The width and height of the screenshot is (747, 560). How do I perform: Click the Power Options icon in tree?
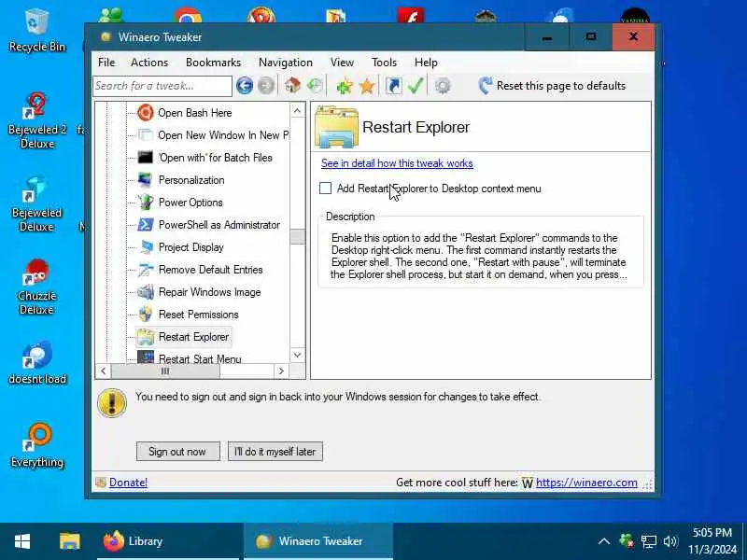point(146,203)
